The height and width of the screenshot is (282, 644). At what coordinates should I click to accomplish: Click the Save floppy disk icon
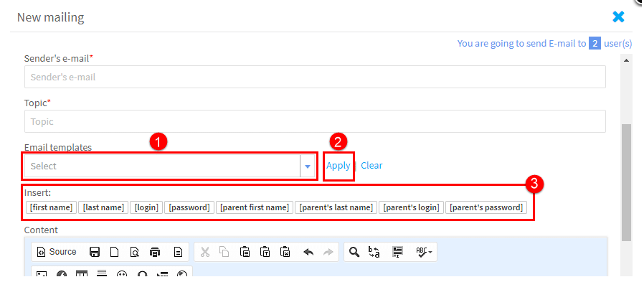95,252
